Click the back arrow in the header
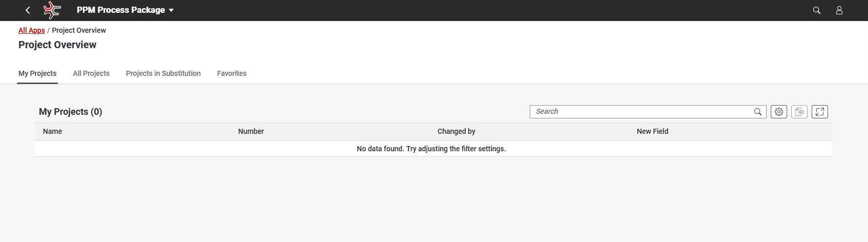Screen dimensions: 868x242 click(x=28, y=10)
